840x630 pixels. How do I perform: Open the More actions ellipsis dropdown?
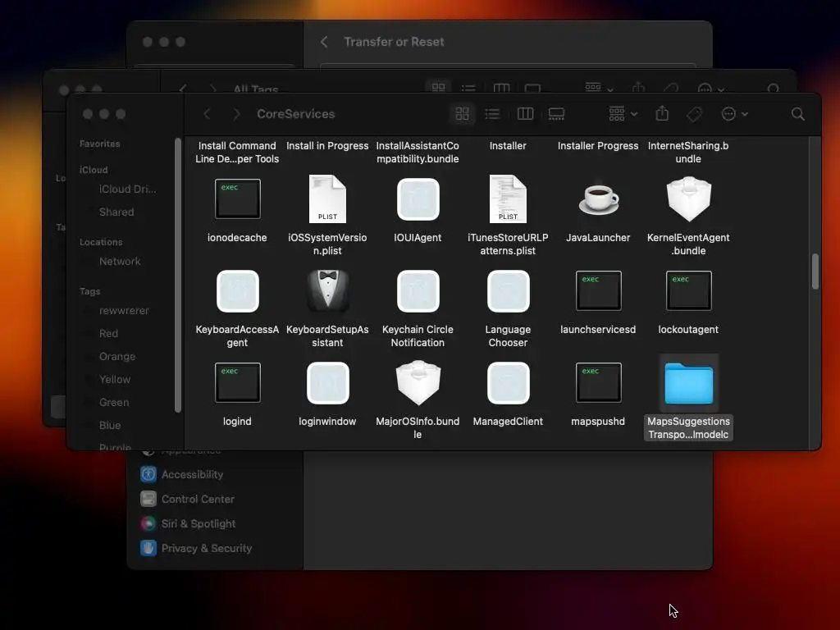734,113
